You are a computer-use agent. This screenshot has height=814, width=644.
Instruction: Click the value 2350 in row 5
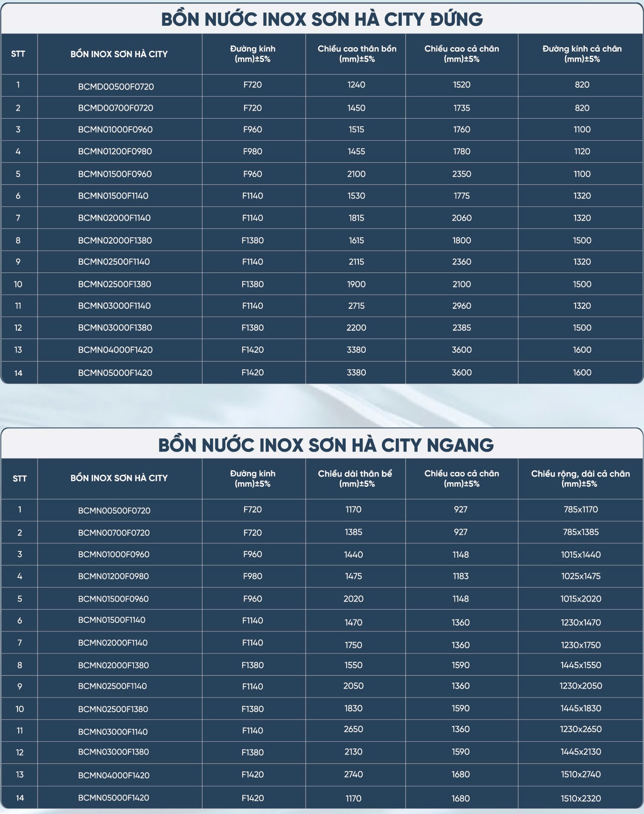(x=461, y=174)
